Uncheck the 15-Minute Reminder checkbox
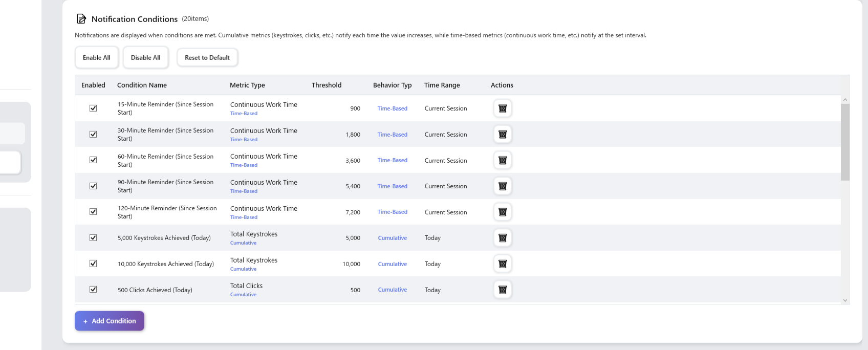868x350 pixels. pyautogui.click(x=93, y=108)
